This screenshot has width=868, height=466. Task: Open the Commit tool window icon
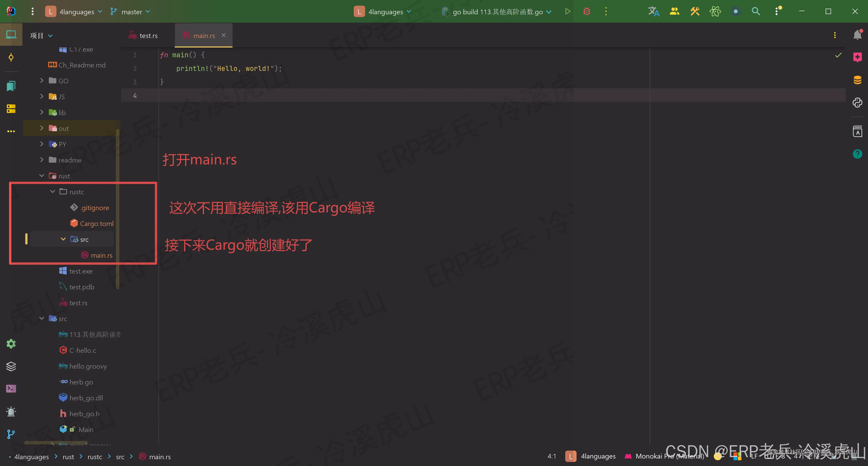[x=11, y=57]
